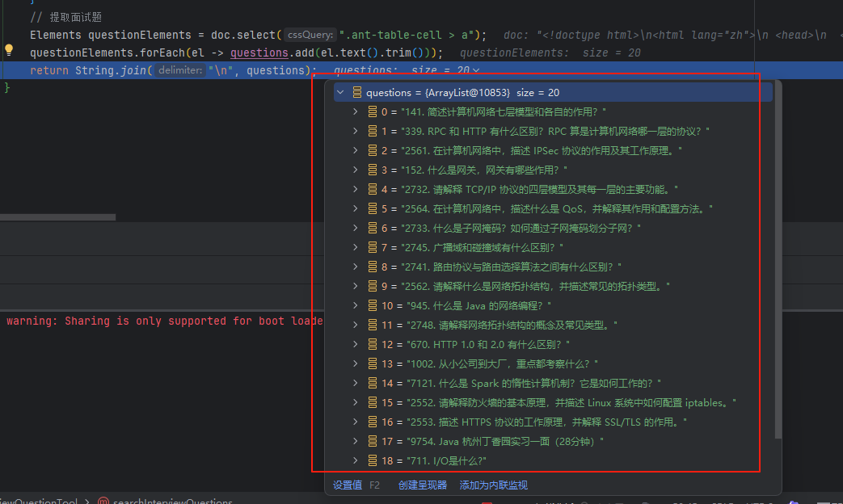
Task: Expand entry 2 about IPSec
Action: click(x=356, y=150)
